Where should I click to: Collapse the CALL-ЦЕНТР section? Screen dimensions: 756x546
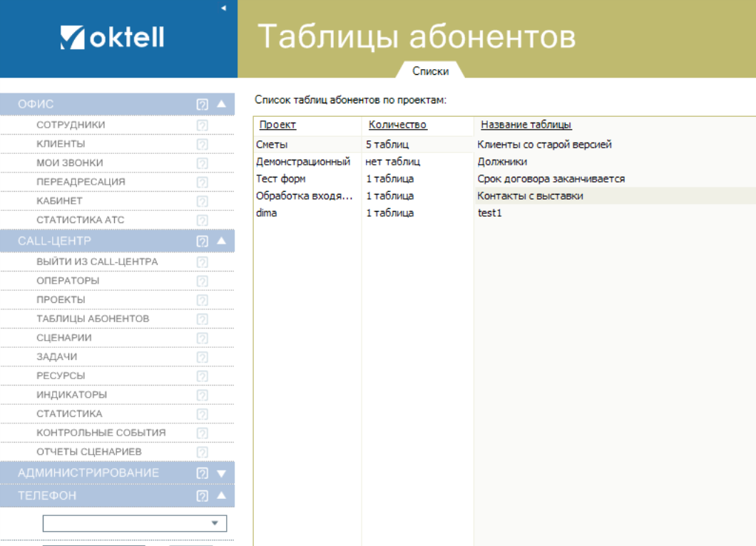point(221,241)
